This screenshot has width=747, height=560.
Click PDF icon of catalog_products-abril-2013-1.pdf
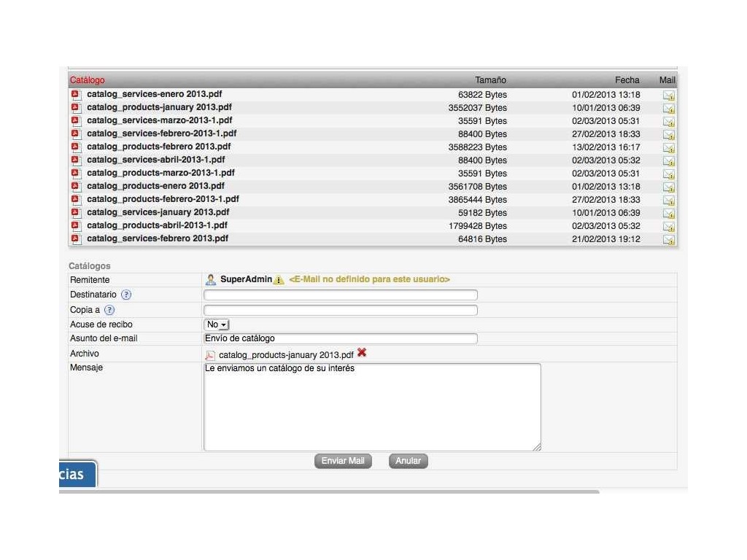pyautogui.click(x=76, y=225)
